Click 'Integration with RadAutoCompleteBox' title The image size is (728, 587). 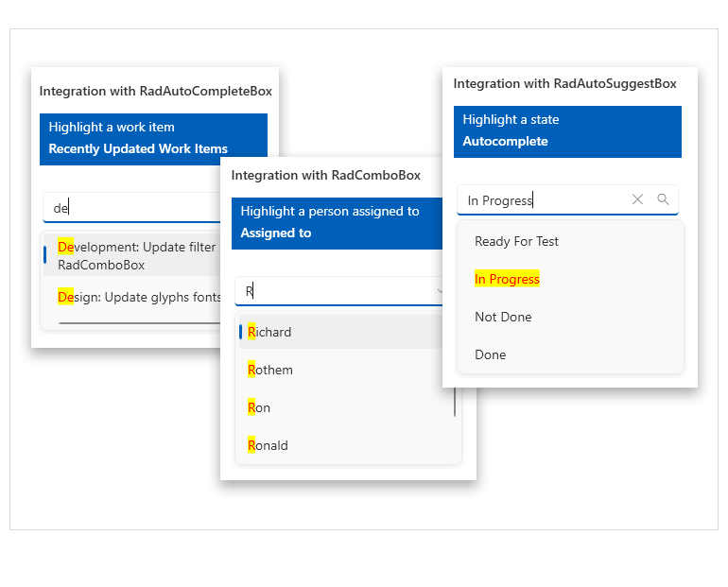(x=156, y=91)
